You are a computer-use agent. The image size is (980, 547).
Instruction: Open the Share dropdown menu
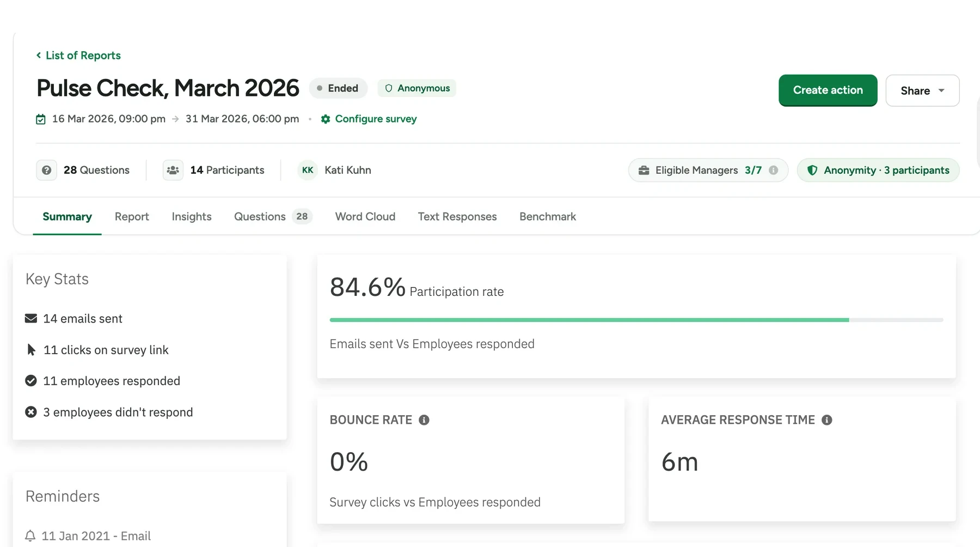922,90
